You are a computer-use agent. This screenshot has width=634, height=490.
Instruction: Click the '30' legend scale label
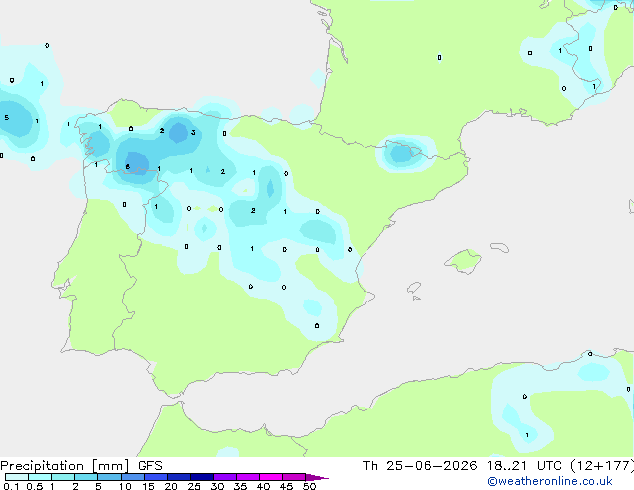(217, 486)
